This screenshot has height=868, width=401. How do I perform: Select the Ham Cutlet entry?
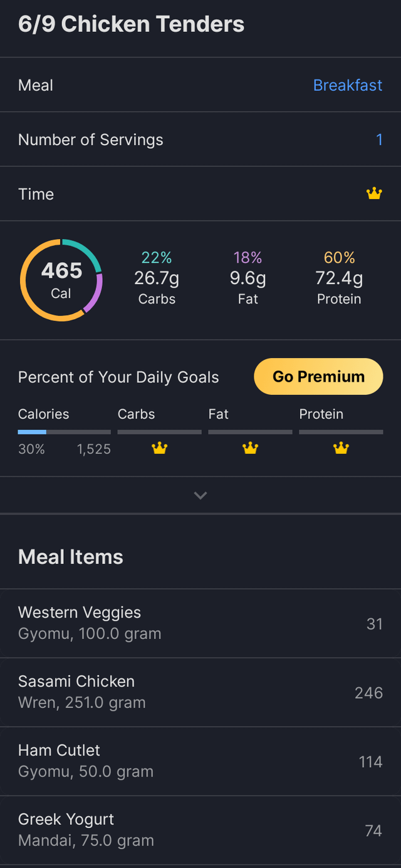tap(200, 761)
